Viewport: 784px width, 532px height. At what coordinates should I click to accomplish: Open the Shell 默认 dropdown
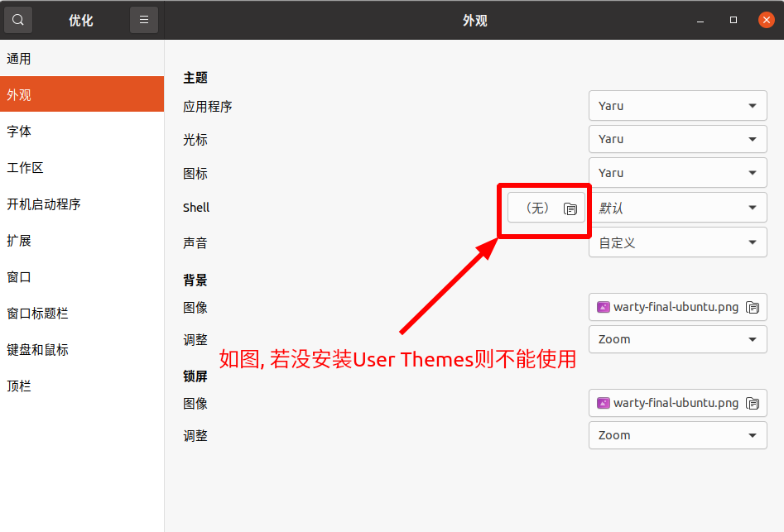[679, 208]
